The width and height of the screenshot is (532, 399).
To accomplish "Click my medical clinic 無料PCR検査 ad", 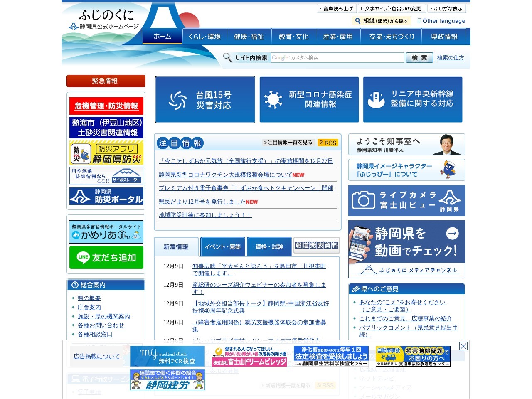I will (167, 356).
